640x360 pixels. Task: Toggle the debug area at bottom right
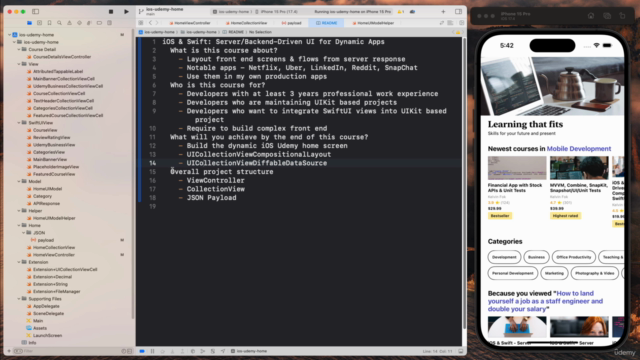tap(461, 351)
